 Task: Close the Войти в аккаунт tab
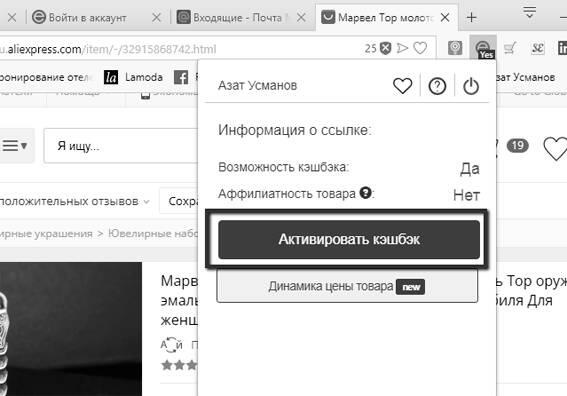156,17
